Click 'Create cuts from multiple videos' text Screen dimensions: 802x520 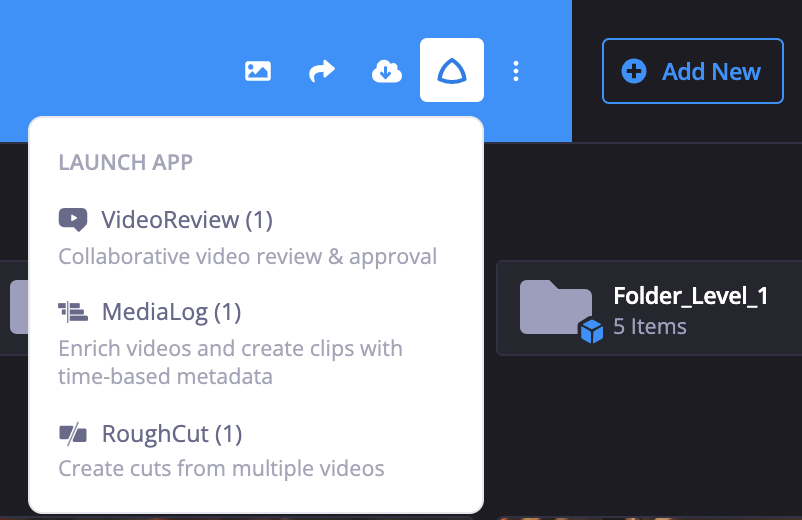point(221,468)
